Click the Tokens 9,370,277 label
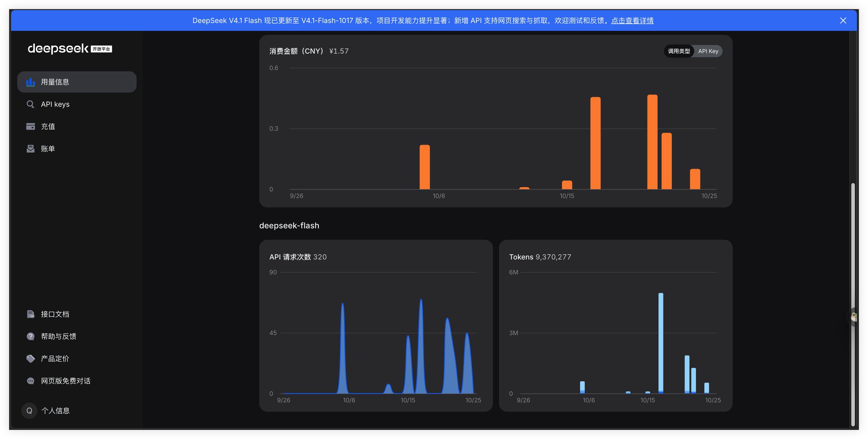The height and width of the screenshot is (439, 868). 540,257
